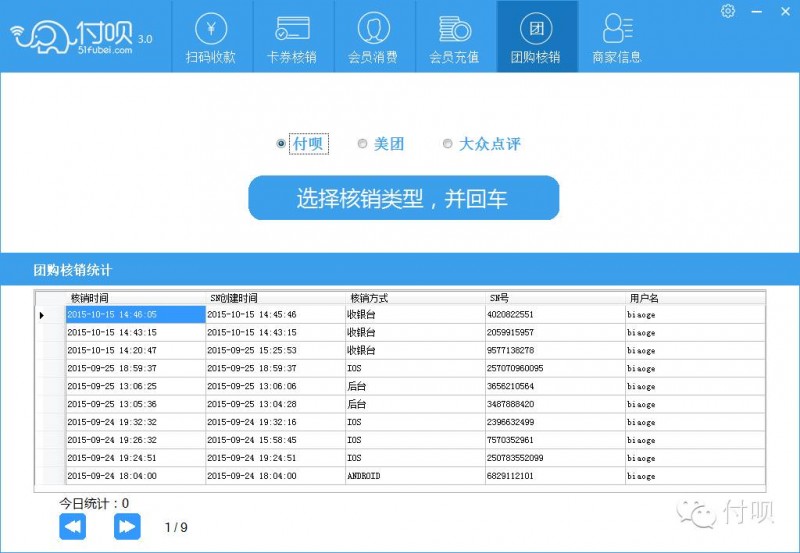The image size is (800, 553).
Task: Go to next page of records
Action: [x=127, y=526]
